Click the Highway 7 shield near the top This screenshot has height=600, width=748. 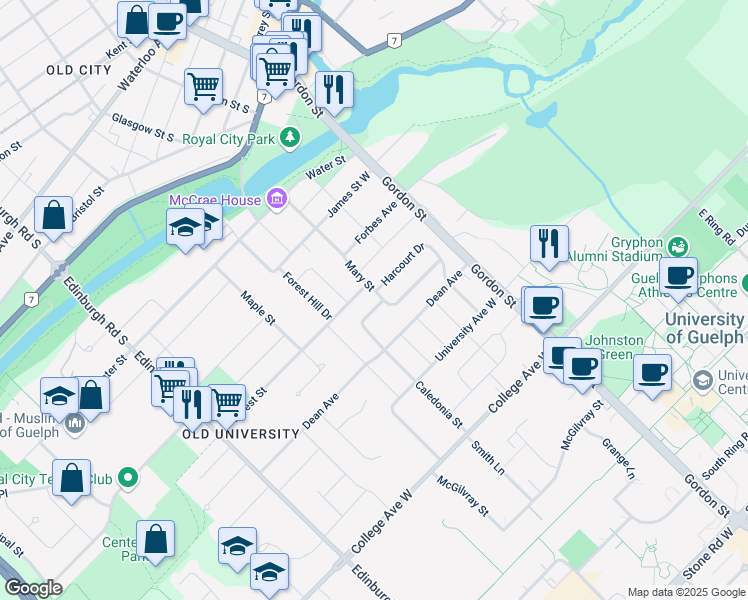[x=394, y=41]
